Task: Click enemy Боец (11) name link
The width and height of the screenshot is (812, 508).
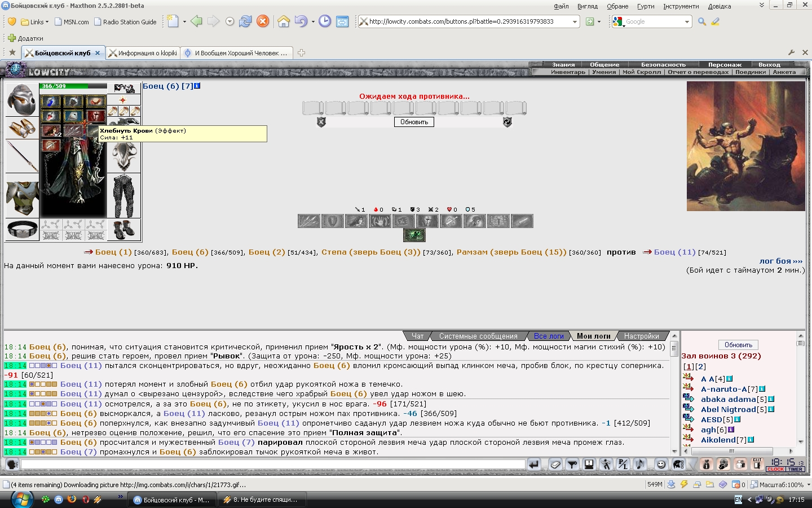Action: 675,252
